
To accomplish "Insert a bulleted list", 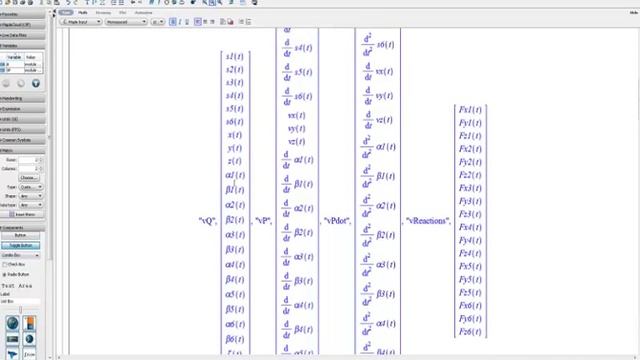I will tap(241, 22).
